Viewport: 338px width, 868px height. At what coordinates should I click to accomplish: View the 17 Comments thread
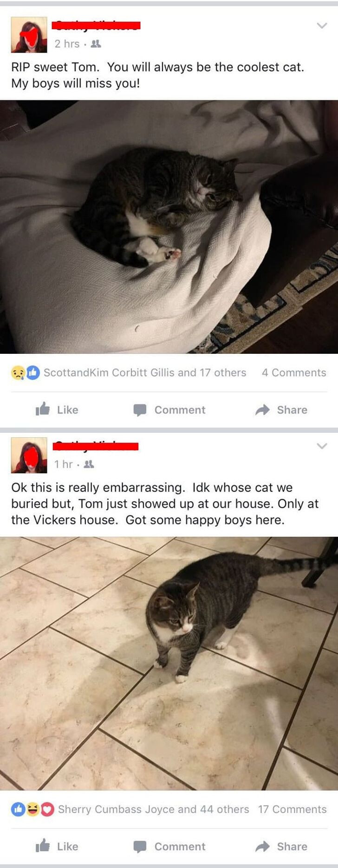(292, 809)
